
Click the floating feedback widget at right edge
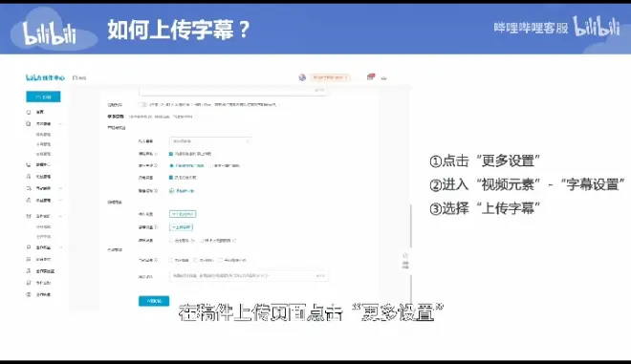(x=405, y=261)
